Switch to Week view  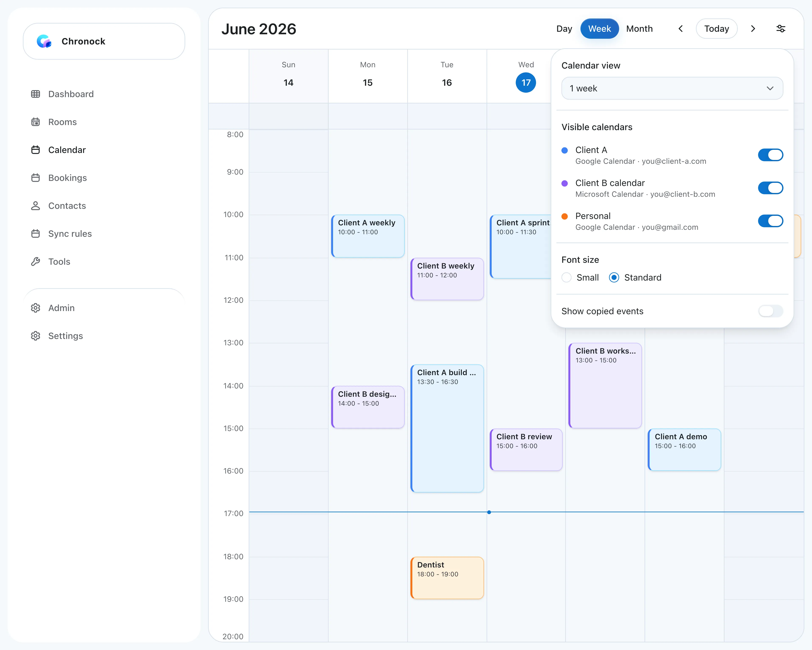[599, 29]
